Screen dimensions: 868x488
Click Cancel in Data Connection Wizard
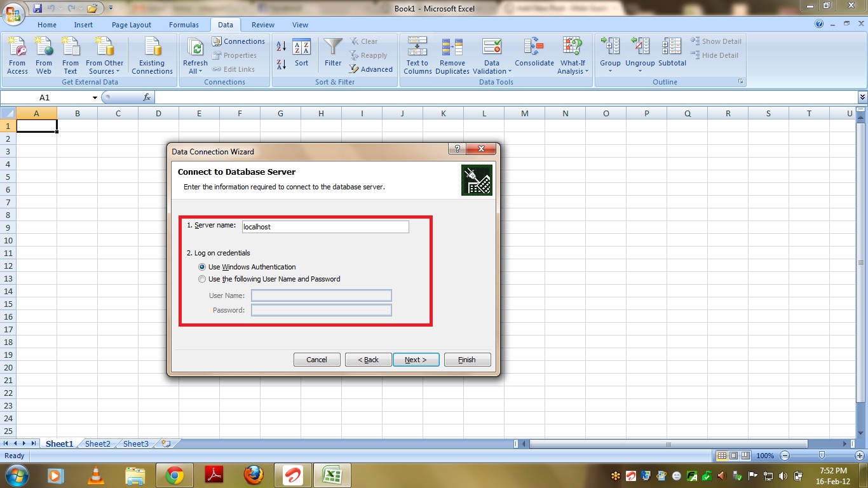pyautogui.click(x=316, y=360)
